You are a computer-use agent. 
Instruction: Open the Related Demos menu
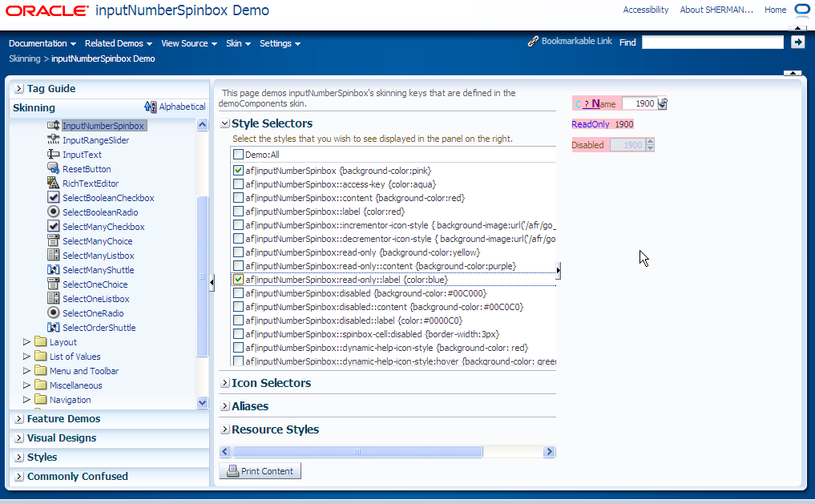[x=119, y=43]
